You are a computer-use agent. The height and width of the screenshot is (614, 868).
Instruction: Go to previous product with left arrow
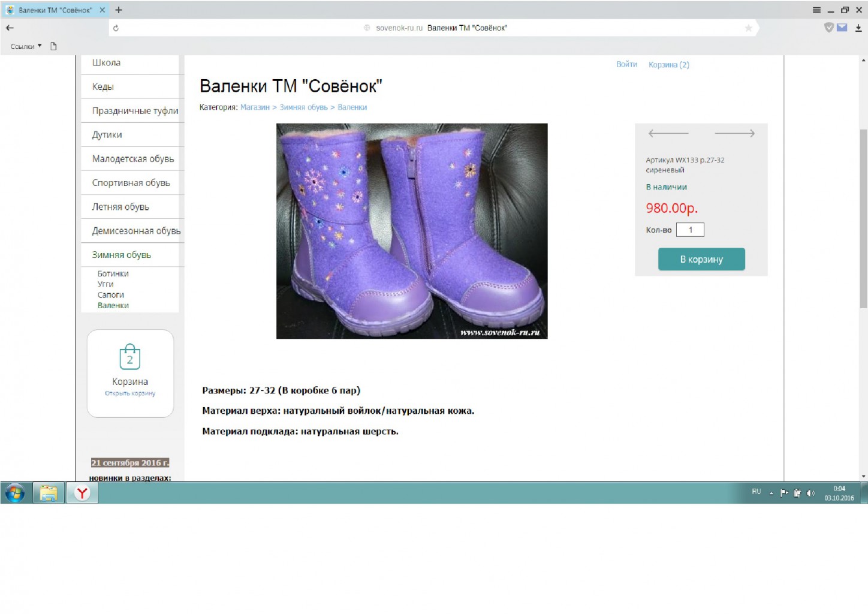tap(668, 133)
